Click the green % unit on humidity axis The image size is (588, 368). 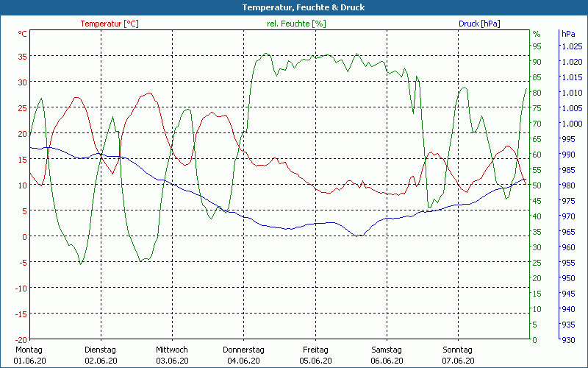pyautogui.click(x=537, y=34)
